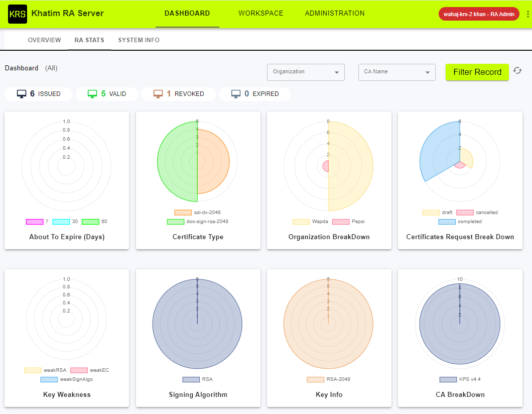This screenshot has width=532, height=414.
Task: Toggle the 60 days legend swatch
Action: coord(90,222)
